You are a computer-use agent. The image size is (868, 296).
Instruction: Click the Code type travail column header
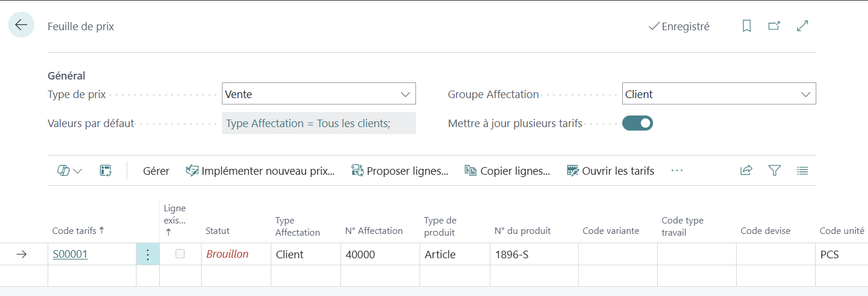click(683, 226)
